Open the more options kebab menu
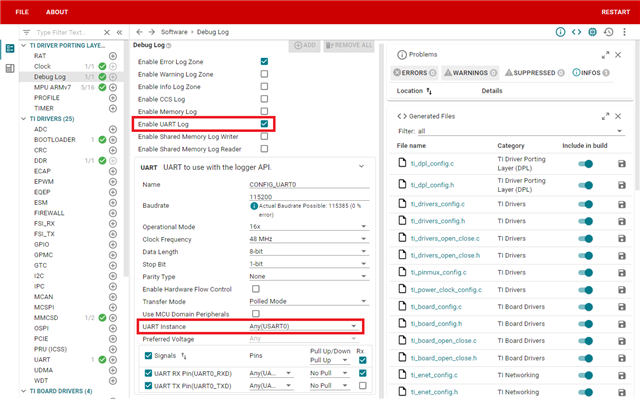The width and height of the screenshot is (640, 399). click(624, 32)
